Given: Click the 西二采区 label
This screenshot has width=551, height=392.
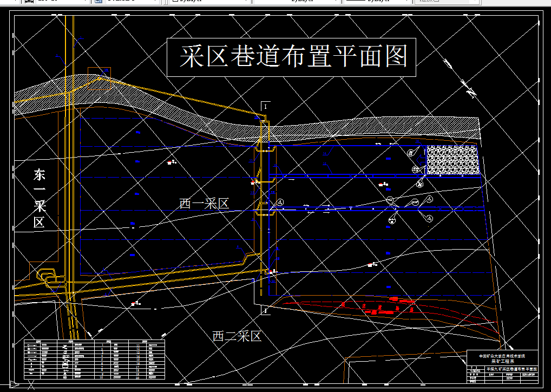Looking at the screenshot, I should tap(237, 336).
